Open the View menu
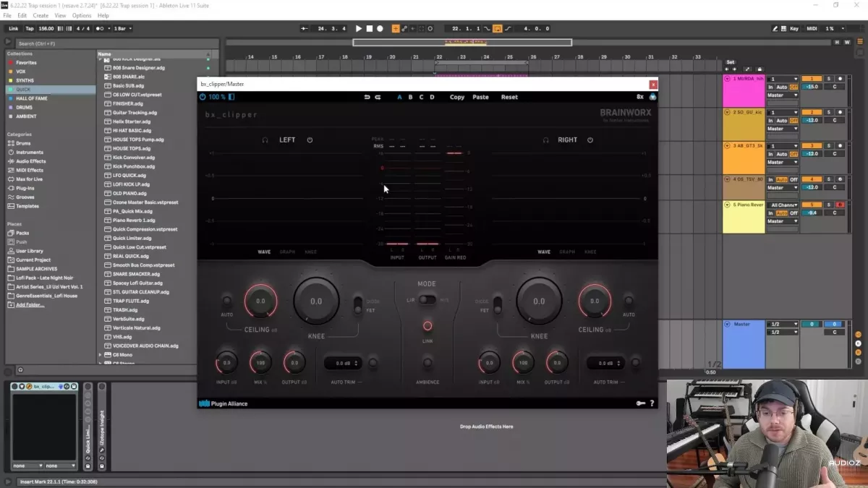Viewport: 868px width, 488px height. [60, 15]
